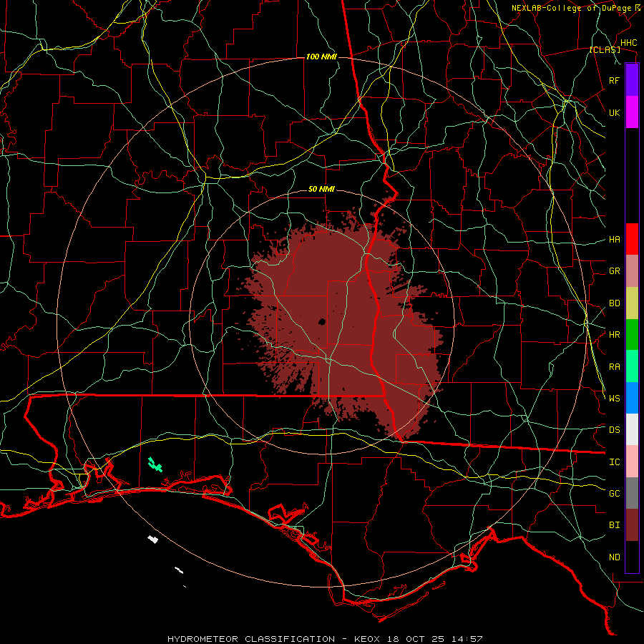The height and width of the screenshot is (644, 644).
Task: Click the HHC product label
Action: click(629, 43)
